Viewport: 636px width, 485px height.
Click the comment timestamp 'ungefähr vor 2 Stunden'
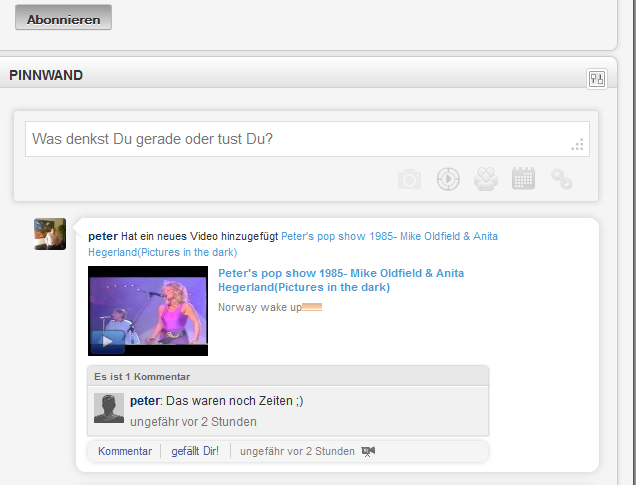(193, 422)
